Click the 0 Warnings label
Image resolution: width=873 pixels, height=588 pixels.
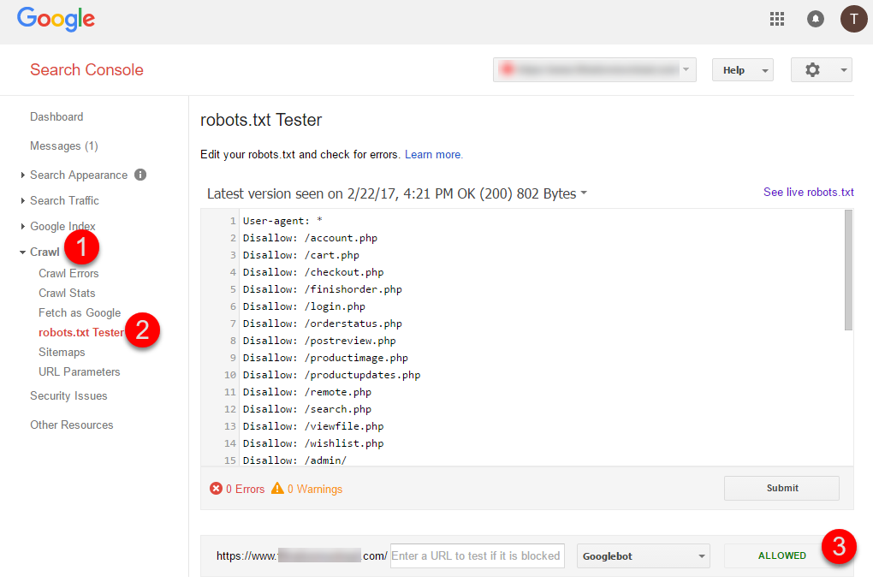click(x=315, y=489)
